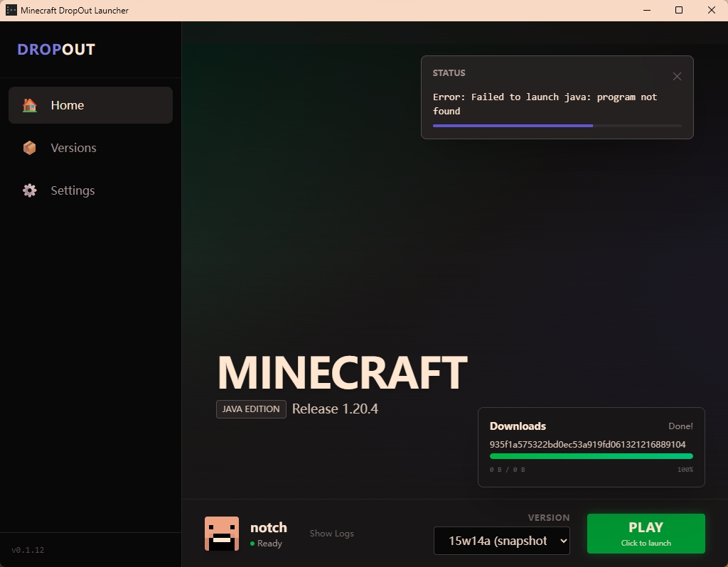Click the JAVA EDITION badge
The width and height of the screenshot is (728, 567).
tap(251, 409)
